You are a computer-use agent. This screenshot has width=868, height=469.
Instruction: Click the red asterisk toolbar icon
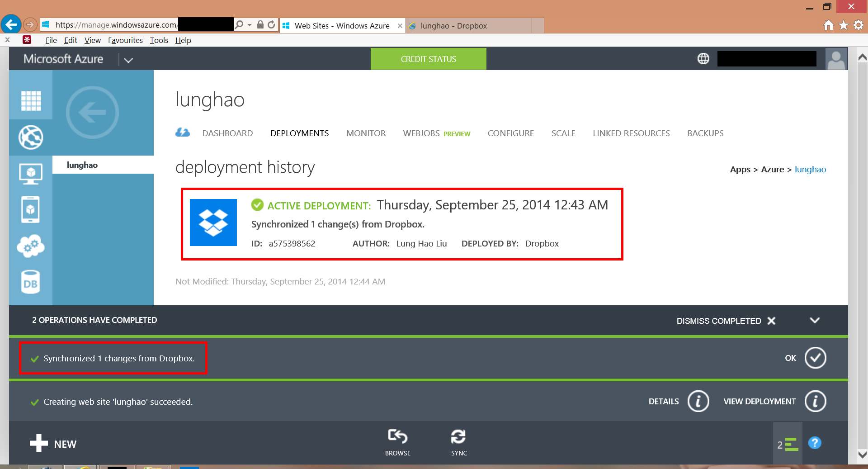[x=27, y=40]
